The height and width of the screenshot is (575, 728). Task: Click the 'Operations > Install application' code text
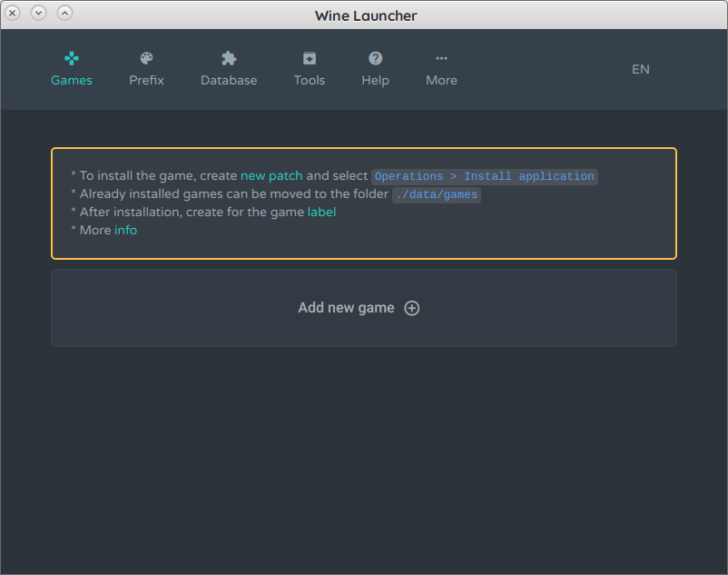[x=484, y=176]
